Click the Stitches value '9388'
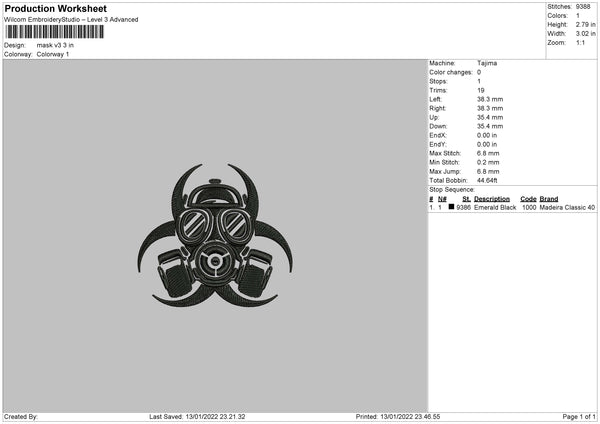The width and height of the screenshot is (600, 424). coord(583,7)
